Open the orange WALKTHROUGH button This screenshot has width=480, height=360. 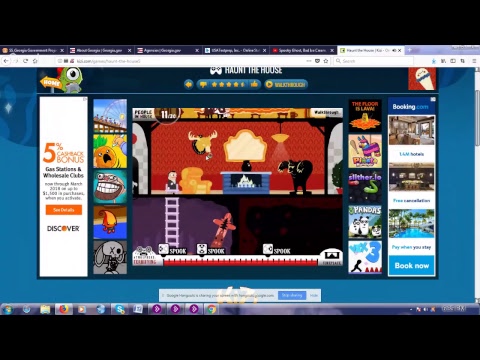(x=286, y=84)
